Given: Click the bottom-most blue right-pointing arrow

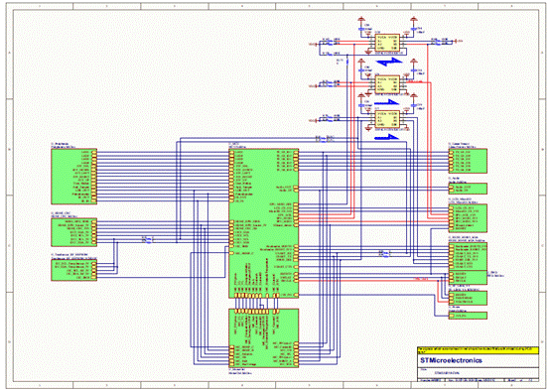Looking at the screenshot, I should point(386,137).
